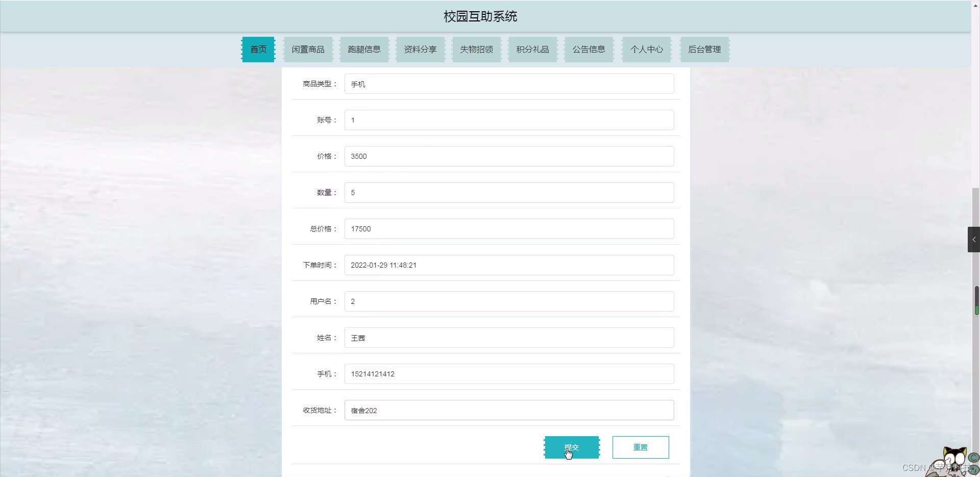The width and height of the screenshot is (980, 477).
Task: Go to the 失物招领 tab
Action: point(476,49)
